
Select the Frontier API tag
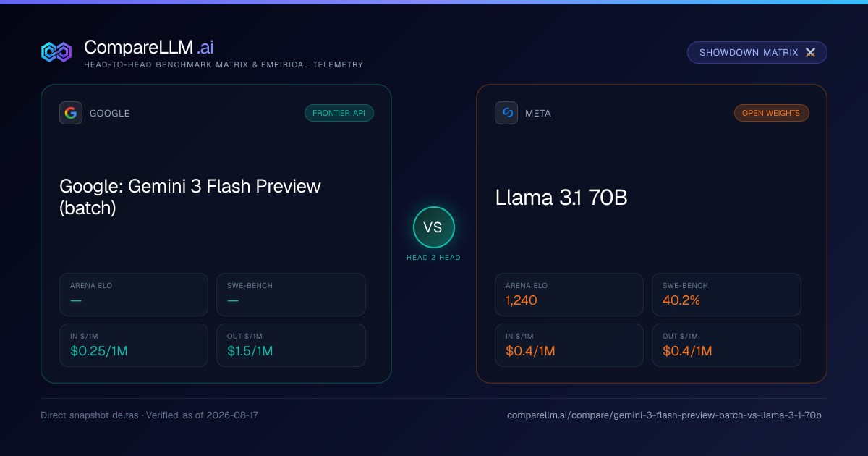(x=339, y=113)
